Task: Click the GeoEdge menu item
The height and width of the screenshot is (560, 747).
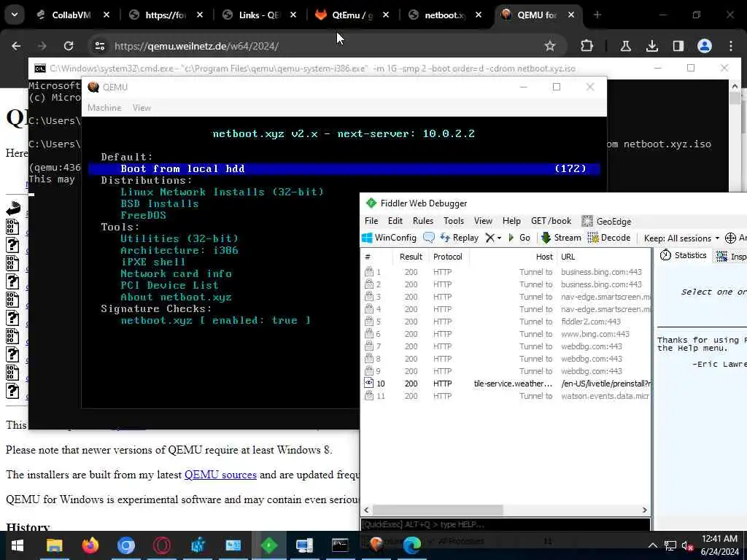Action: point(606,222)
